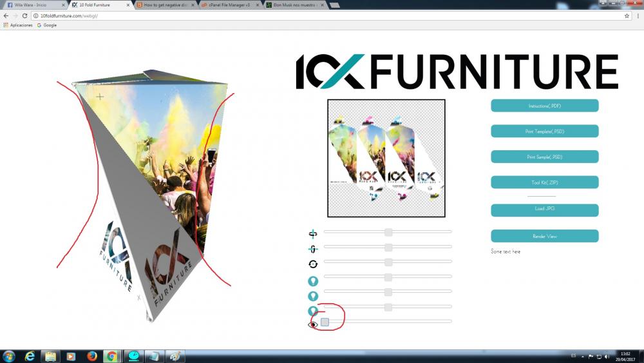Adjust the third light bulb slider handle
Image resolution: width=644 pixels, height=363 pixels.
pyautogui.click(x=388, y=307)
